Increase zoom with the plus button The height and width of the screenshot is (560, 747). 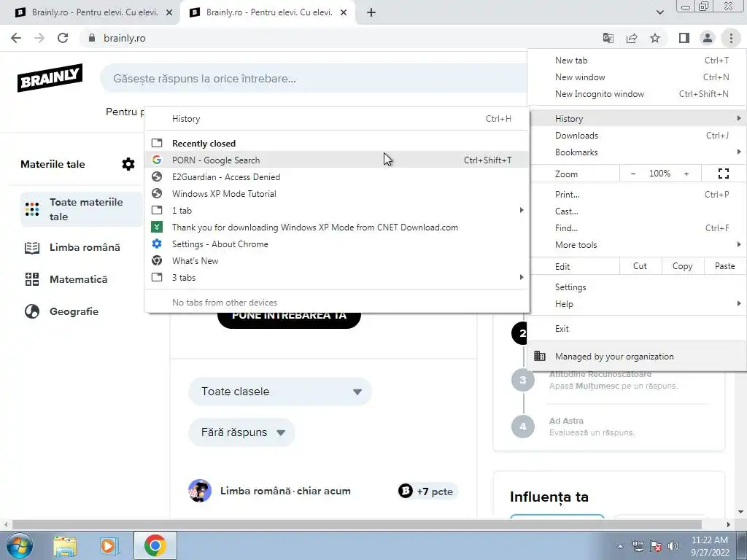(x=686, y=174)
